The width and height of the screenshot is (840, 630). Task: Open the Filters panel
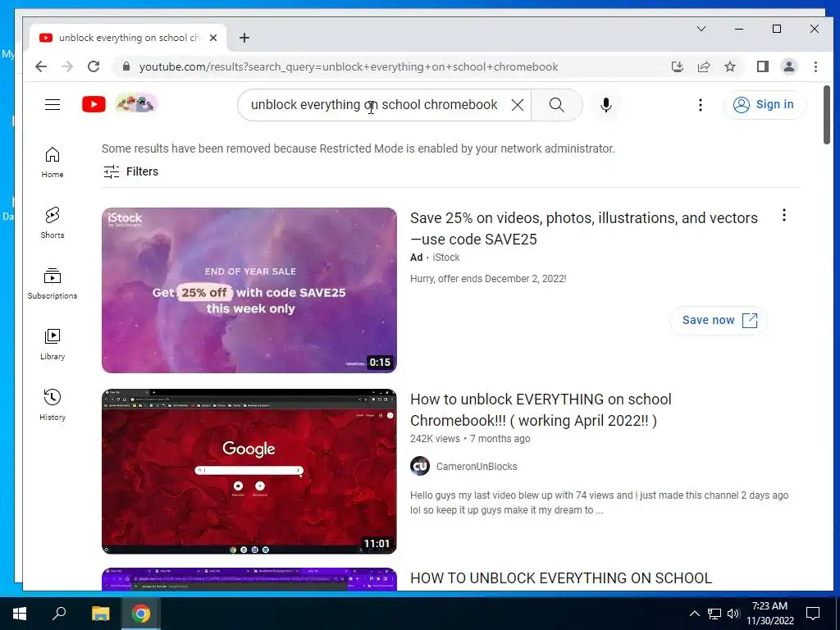(x=130, y=171)
